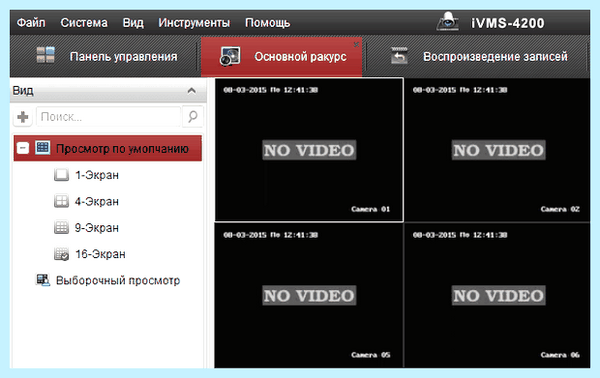Select the Camera 01 video pane
600x378 pixels.
[309, 150]
